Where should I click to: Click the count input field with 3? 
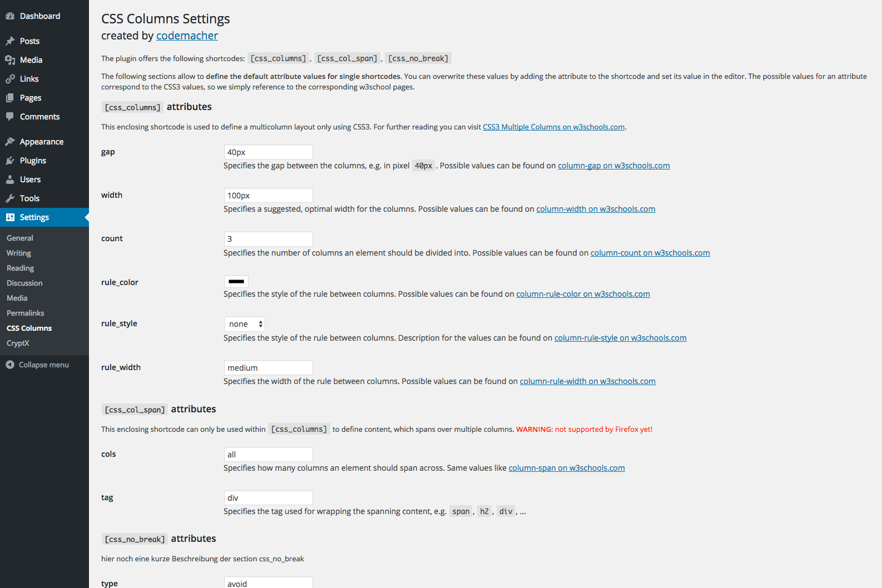pyautogui.click(x=268, y=239)
